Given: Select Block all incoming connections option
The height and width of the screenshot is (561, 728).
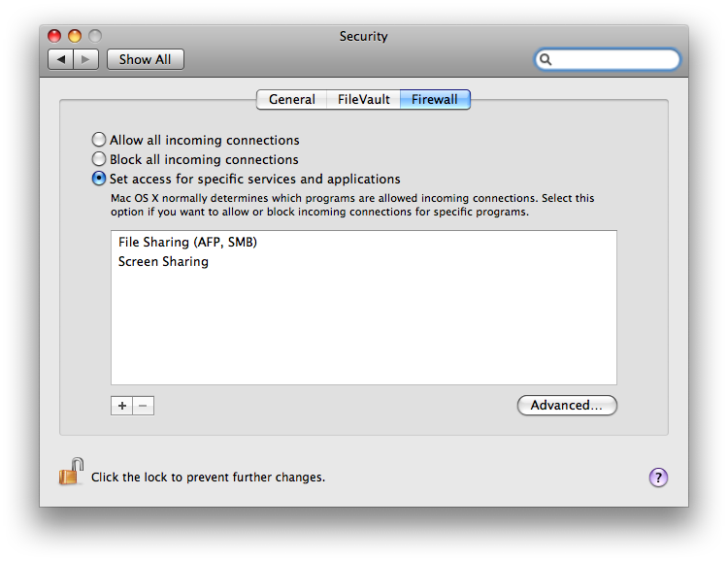Looking at the screenshot, I should (99, 159).
